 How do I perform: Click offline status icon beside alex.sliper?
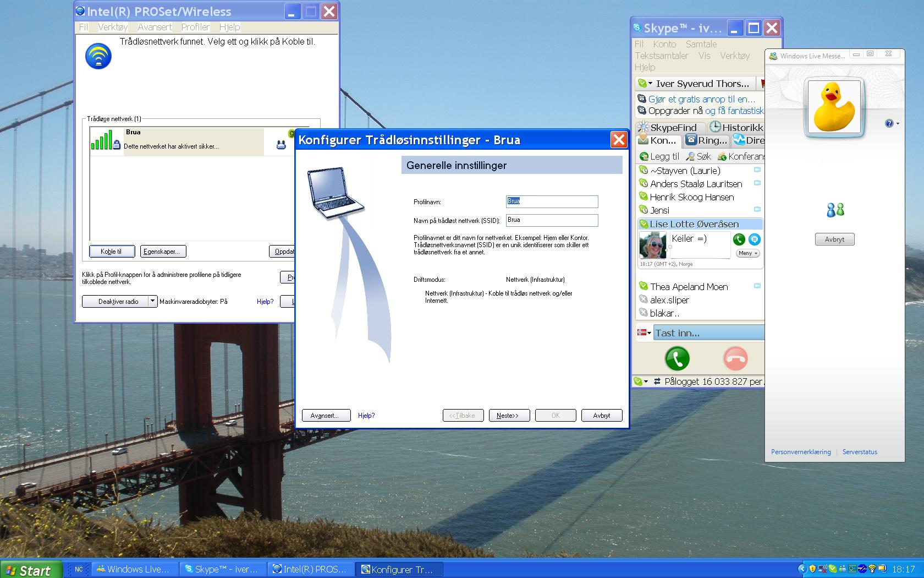[x=643, y=299]
